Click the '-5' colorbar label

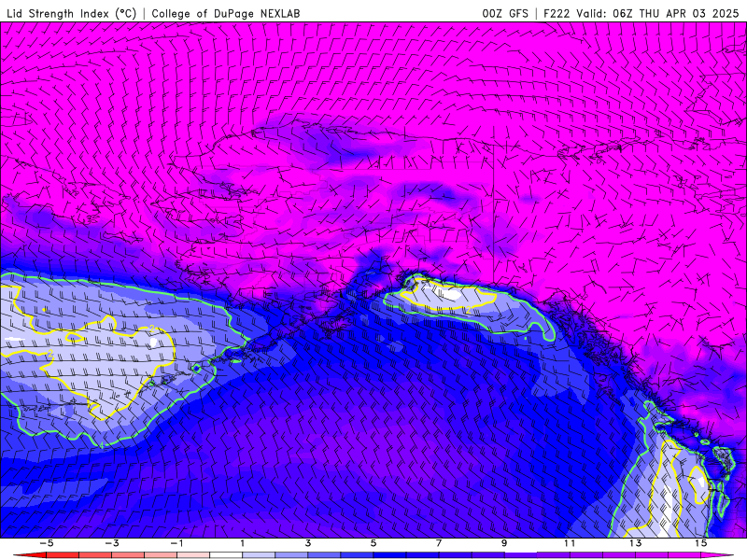(46, 543)
